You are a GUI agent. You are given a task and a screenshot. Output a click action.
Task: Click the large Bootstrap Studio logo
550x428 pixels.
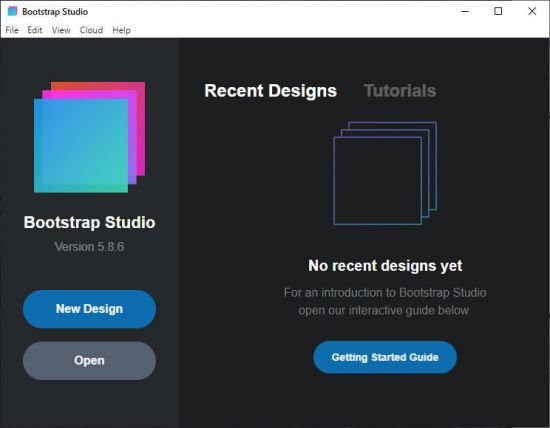pos(89,137)
